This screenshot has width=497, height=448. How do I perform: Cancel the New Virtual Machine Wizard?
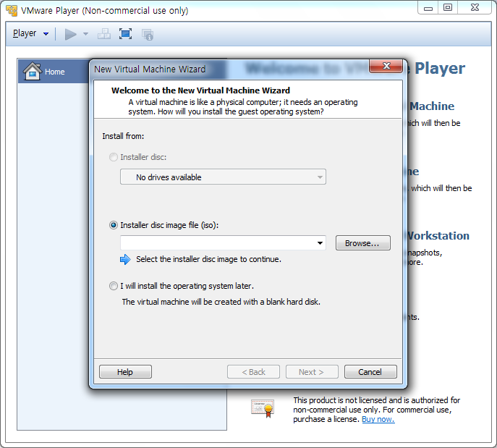370,371
